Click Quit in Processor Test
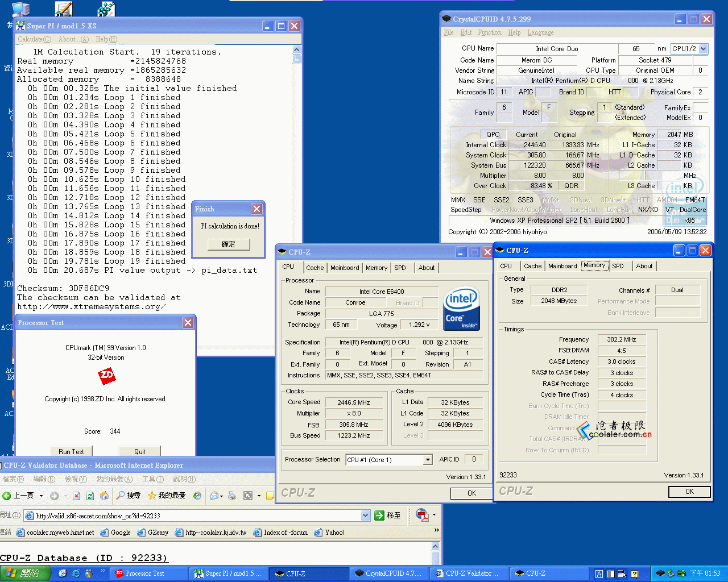 click(x=140, y=451)
